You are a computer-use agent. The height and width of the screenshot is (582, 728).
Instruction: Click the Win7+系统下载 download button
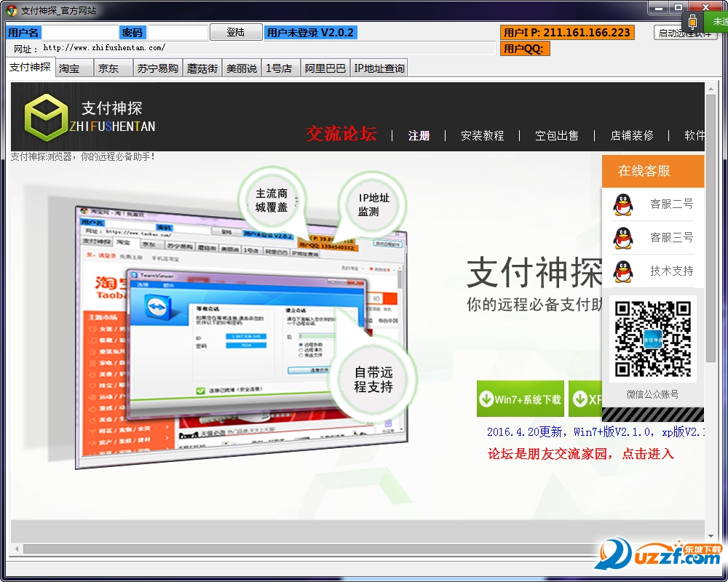click(521, 399)
